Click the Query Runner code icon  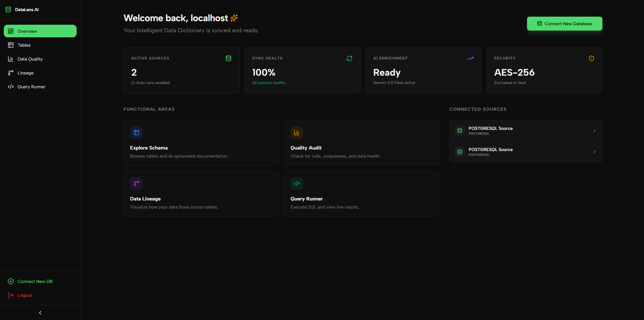point(297,184)
